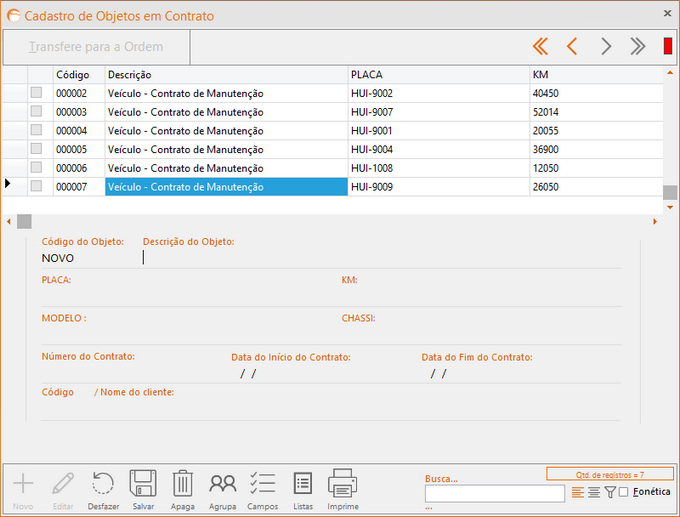Undo changes with the Desfazer icon
The image size is (680, 517).
coord(103,483)
